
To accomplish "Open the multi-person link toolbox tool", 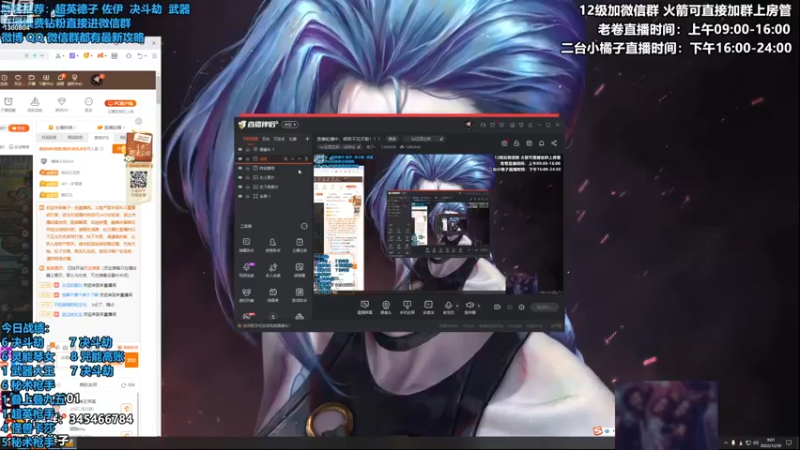I will pos(273,269).
